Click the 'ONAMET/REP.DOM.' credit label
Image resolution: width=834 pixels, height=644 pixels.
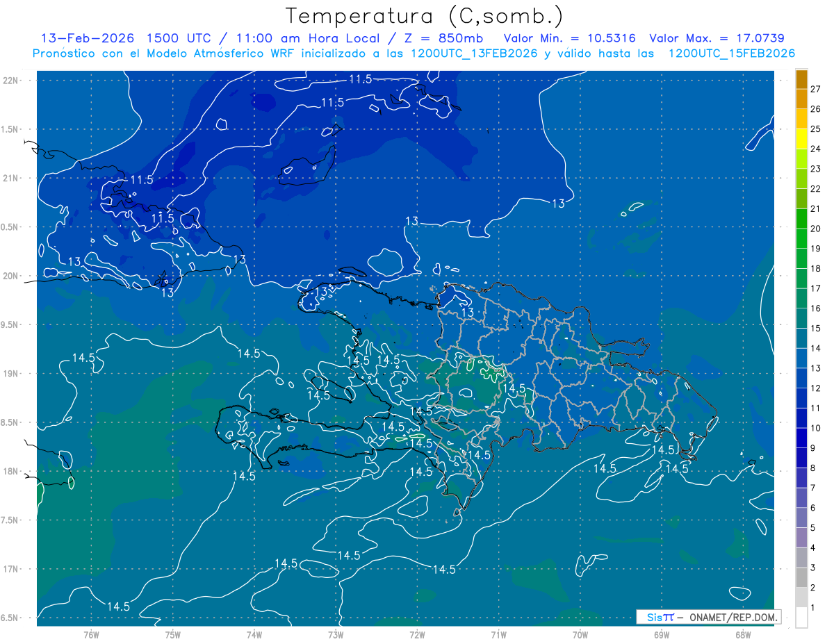click(x=733, y=617)
